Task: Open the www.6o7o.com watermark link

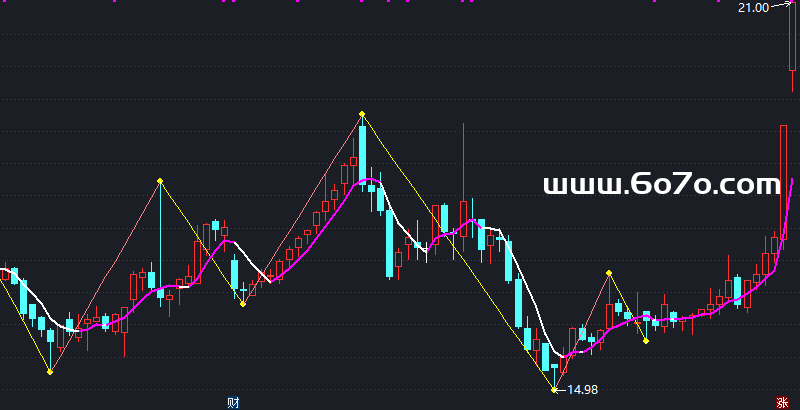Action: [660, 185]
